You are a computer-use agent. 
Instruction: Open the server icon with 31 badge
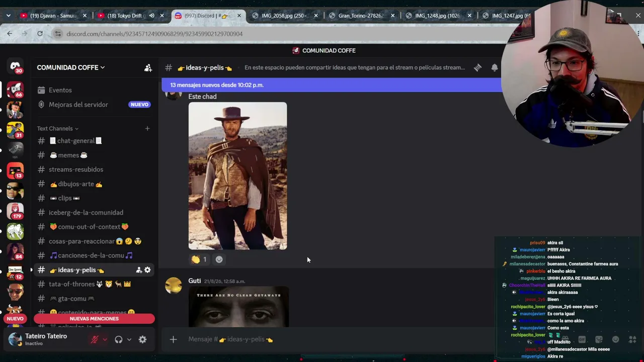[15, 130]
